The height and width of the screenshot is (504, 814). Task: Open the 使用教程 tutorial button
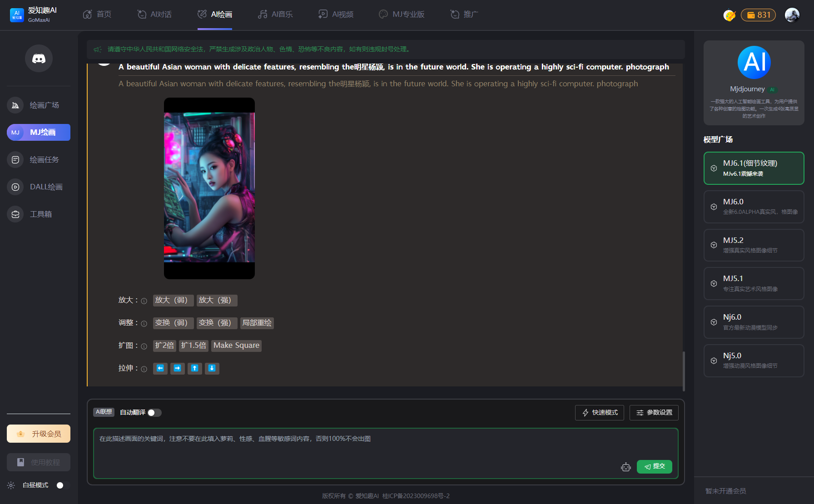pyautogui.click(x=39, y=462)
